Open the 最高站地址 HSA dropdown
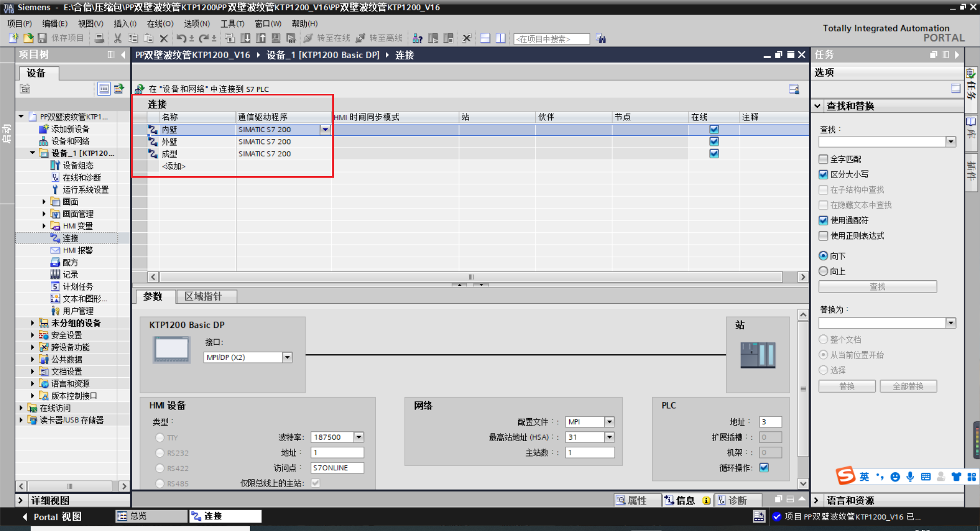This screenshot has height=531, width=980. point(609,437)
